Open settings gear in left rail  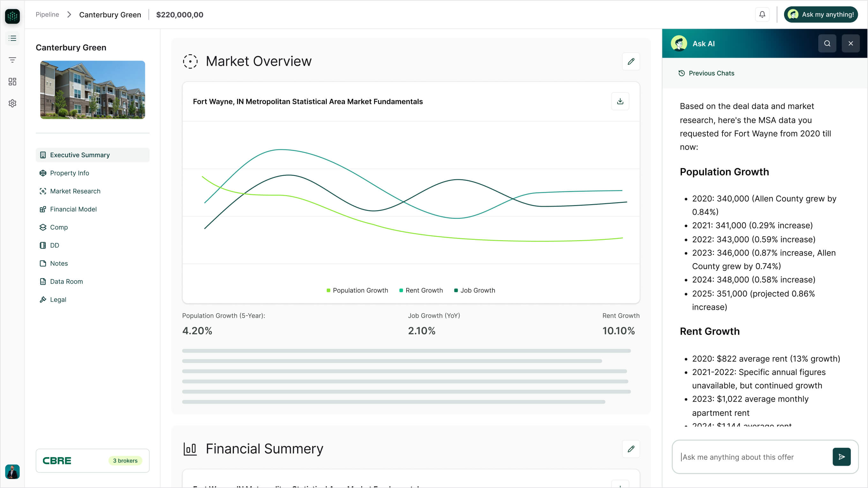pos(12,103)
